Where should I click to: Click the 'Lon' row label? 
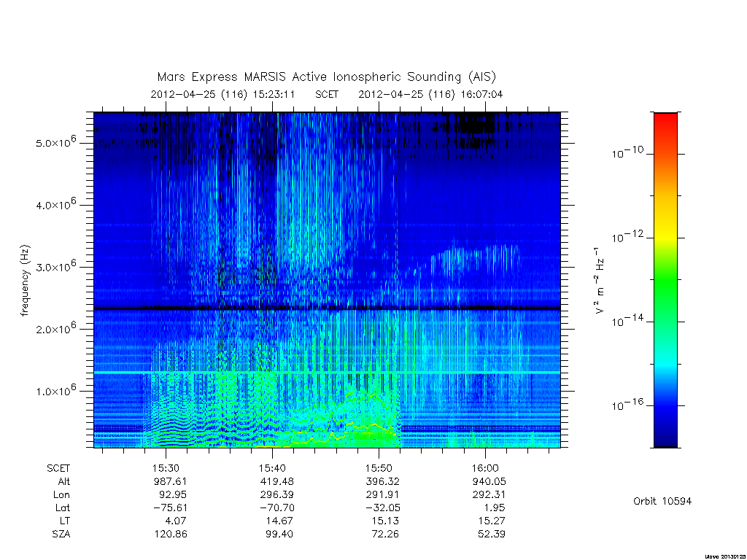(x=62, y=495)
